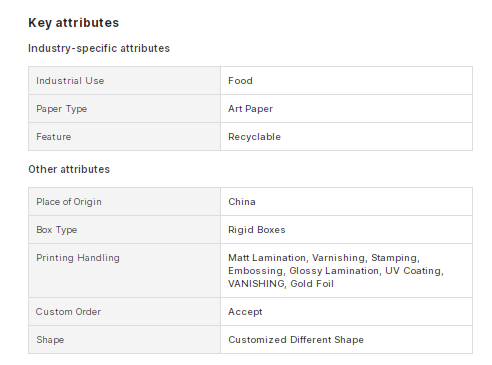The image size is (492, 365).
Task: Select the Industry-specific attributes subheading
Action: 99,48
